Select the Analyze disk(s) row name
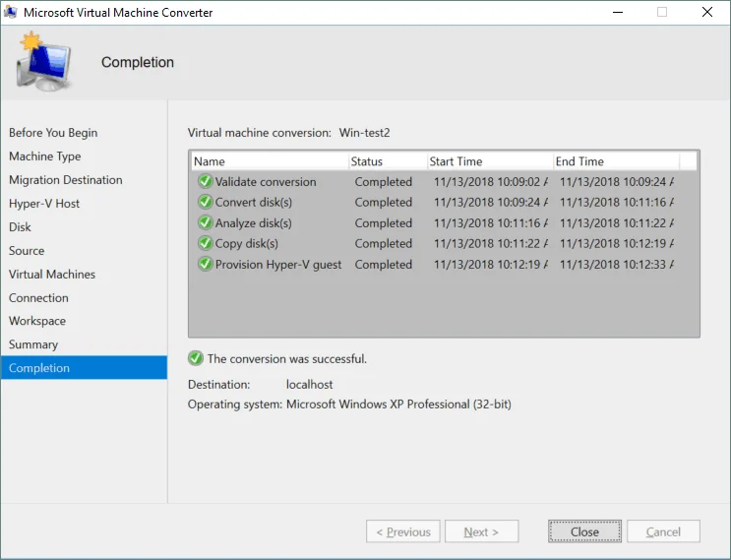731x560 pixels. coord(254,222)
